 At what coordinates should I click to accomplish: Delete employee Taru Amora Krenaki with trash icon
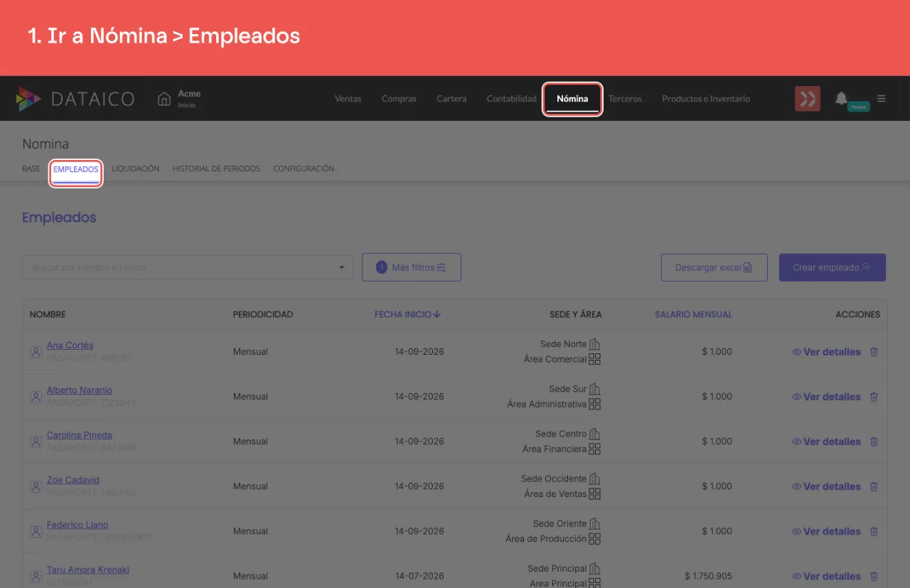(x=874, y=576)
